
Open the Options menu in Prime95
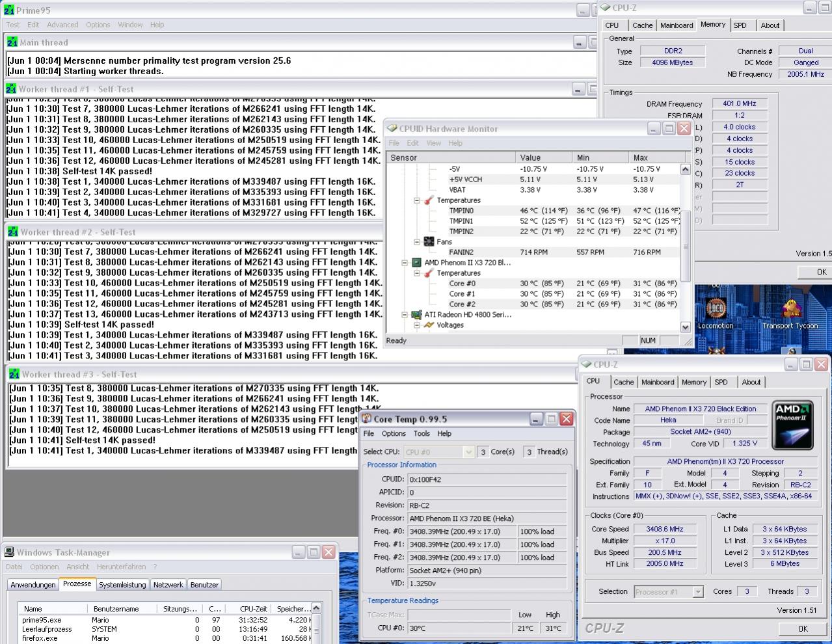(x=98, y=25)
